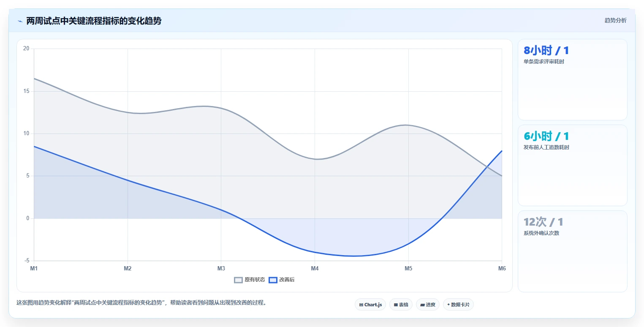Click the lightning icon beside the title

[x=20, y=21]
